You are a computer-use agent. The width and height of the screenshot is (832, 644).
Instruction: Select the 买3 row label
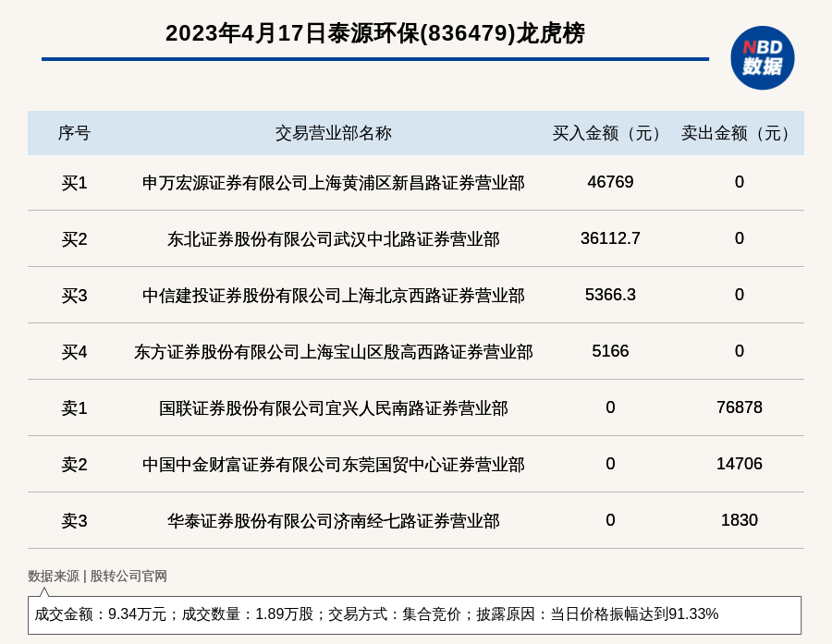[x=74, y=296]
